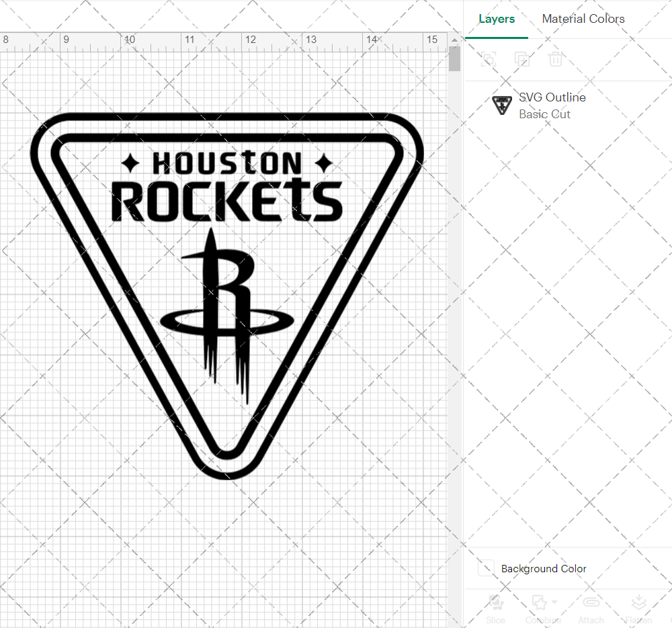Click the "Basic Cut" operation label
This screenshot has height=628, width=672.
pos(544,114)
